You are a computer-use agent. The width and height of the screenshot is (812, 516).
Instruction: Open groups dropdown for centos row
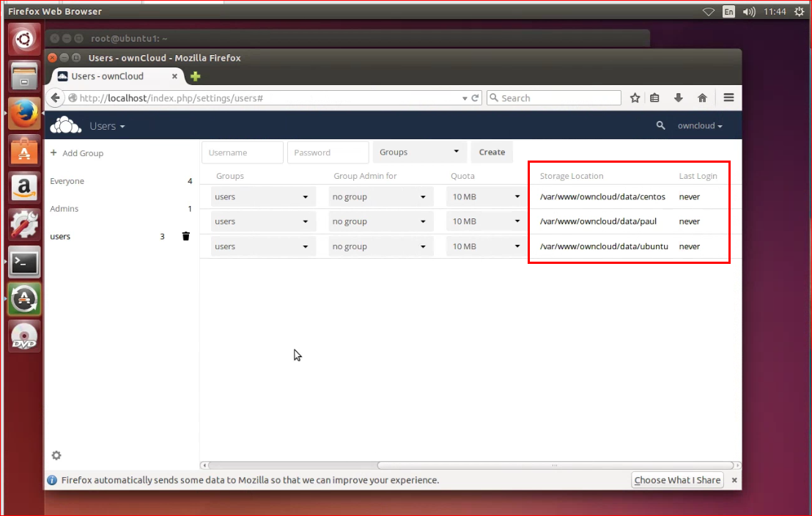pyautogui.click(x=263, y=197)
